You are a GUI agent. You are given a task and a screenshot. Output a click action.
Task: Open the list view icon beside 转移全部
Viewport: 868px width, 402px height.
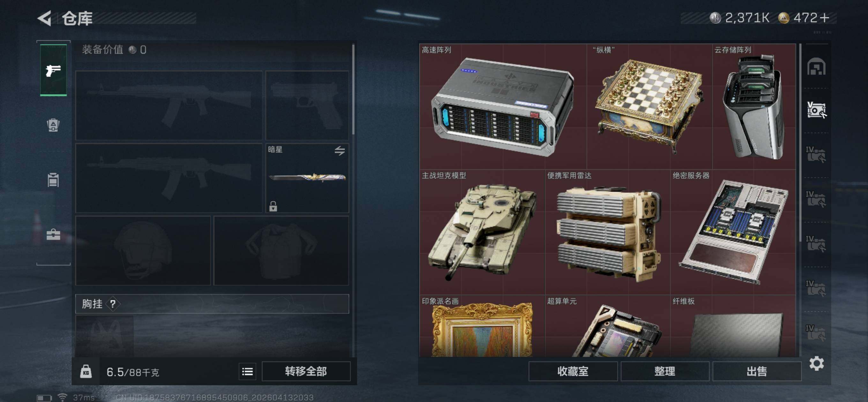pos(247,371)
